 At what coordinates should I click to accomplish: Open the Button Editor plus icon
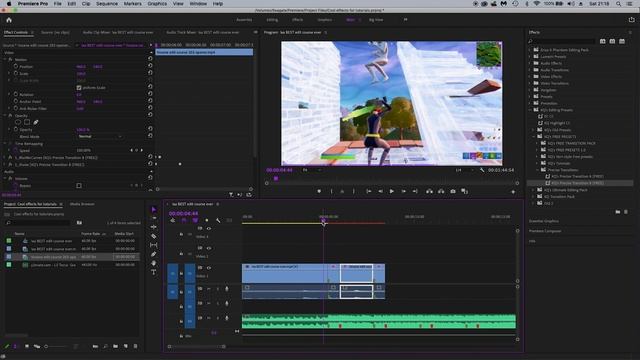click(x=513, y=191)
